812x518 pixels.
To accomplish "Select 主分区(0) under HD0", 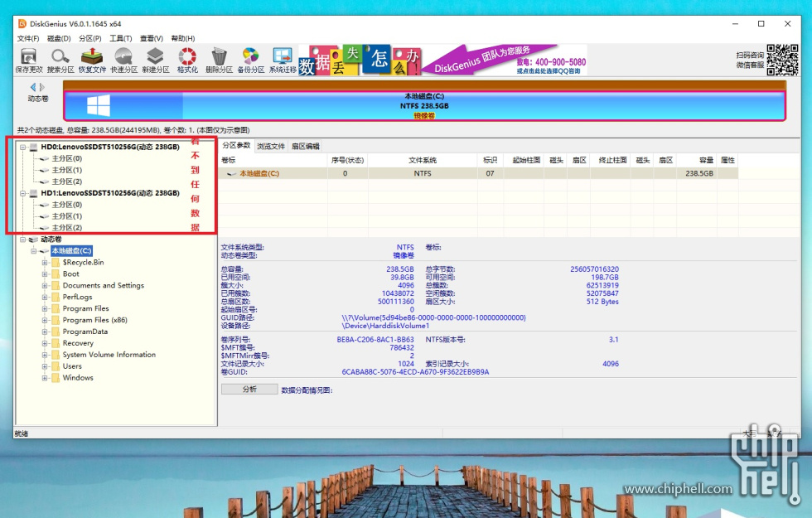I will tap(67, 158).
